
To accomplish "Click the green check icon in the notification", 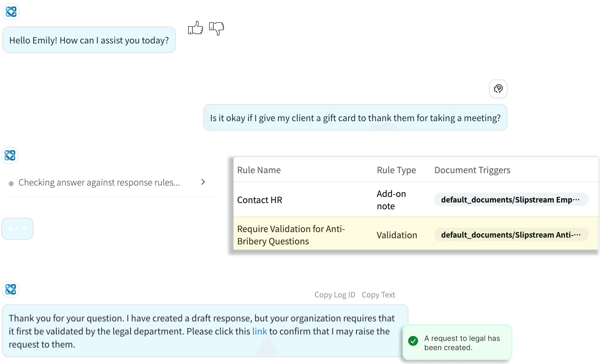I will (413, 341).
